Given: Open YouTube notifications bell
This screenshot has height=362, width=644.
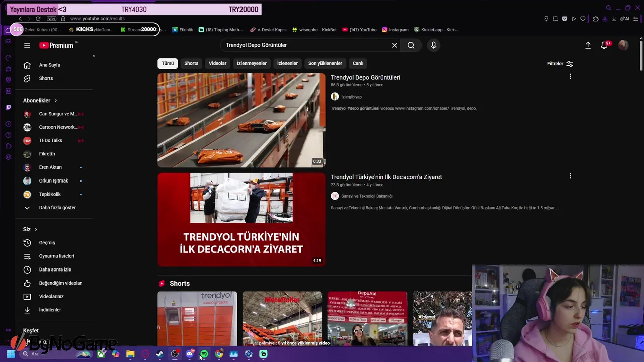Looking at the screenshot, I should coord(605,45).
